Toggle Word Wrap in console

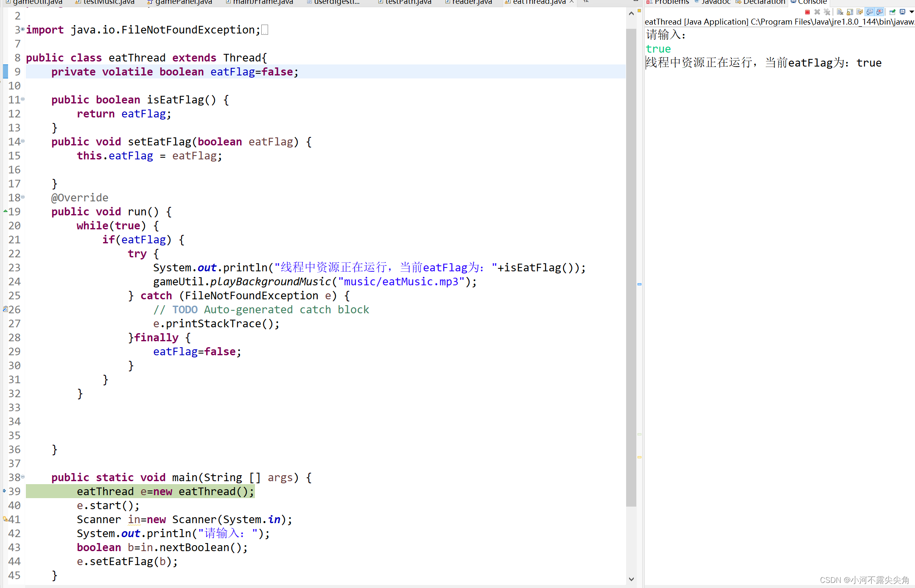click(859, 12)
